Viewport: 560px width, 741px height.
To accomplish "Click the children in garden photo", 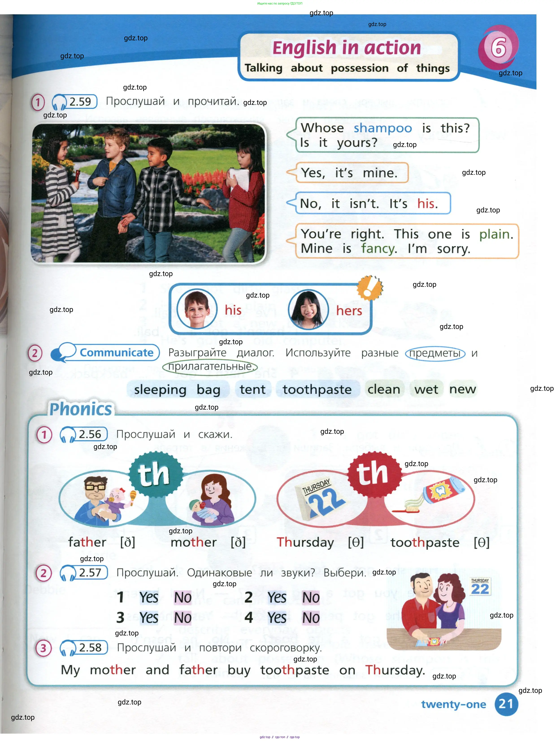I will tap(148, 193).
